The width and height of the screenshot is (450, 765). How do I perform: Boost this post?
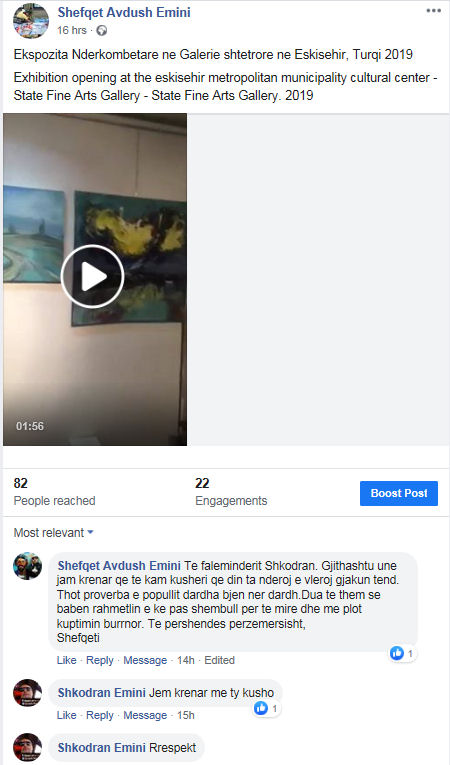coord(399,493)
